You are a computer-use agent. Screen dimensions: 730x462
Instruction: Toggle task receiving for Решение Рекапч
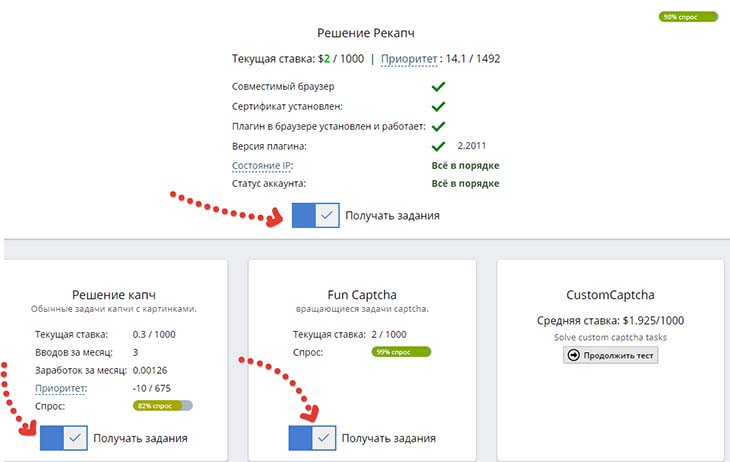(316, 215)
